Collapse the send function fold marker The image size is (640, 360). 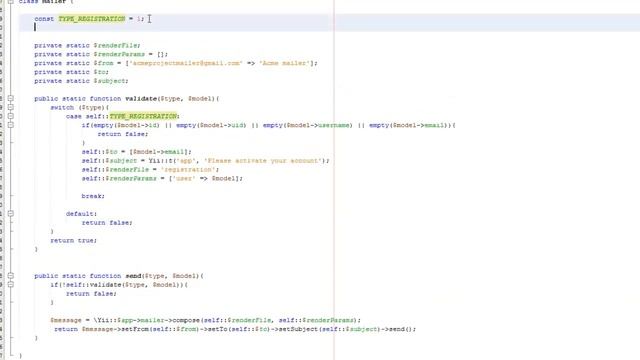pyautogui.click(x=11, y=276)
